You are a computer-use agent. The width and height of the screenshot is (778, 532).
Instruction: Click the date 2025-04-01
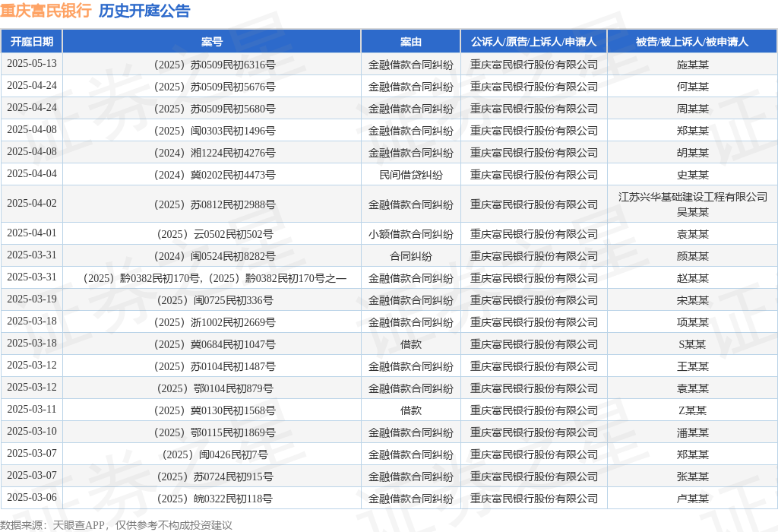click(32, 233)
